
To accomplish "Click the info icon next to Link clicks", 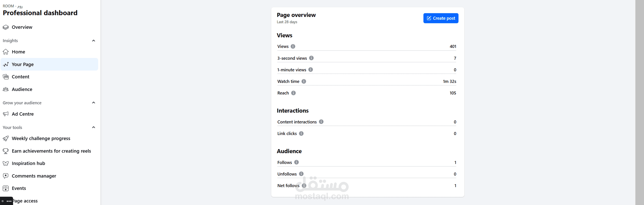I will 301,133.
